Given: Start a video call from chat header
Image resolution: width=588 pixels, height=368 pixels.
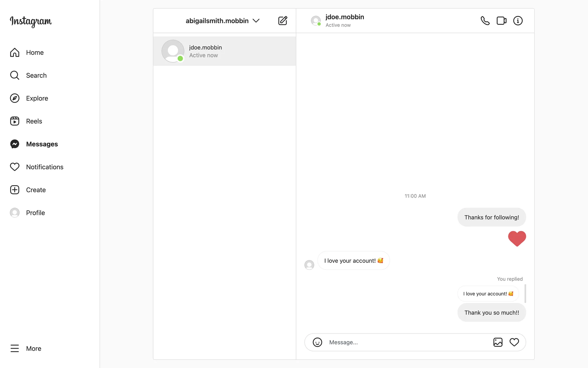Looking at the screenshot, I should pos(501,21).
